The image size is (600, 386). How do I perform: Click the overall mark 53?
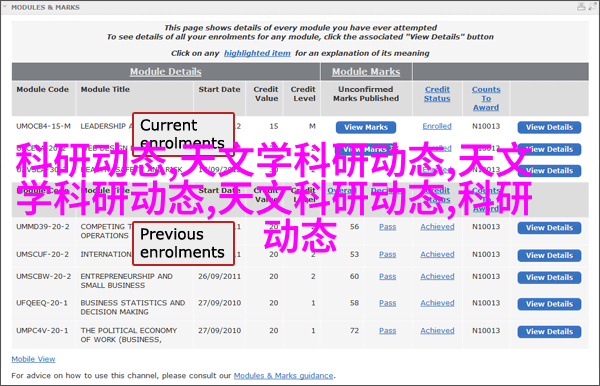[354, 254]
